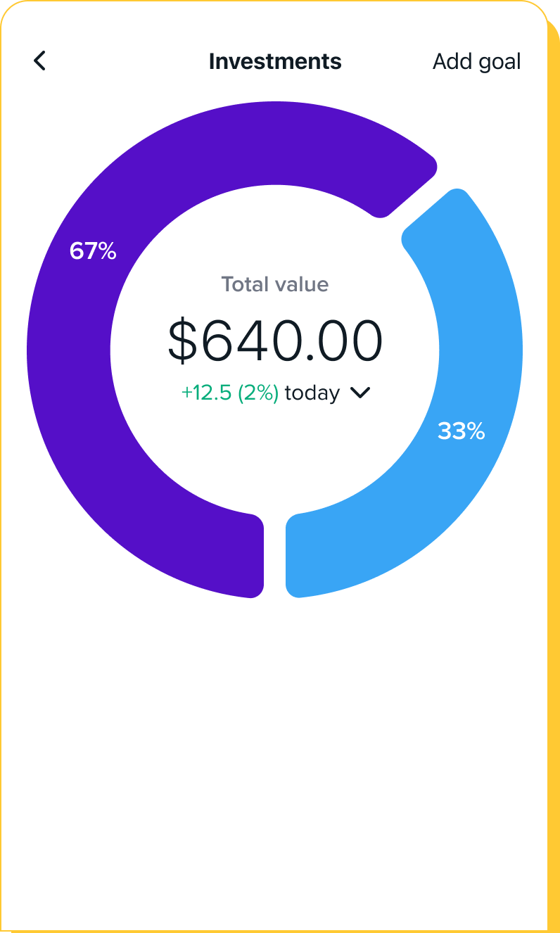Open the today period selector text

pos(312,393)
